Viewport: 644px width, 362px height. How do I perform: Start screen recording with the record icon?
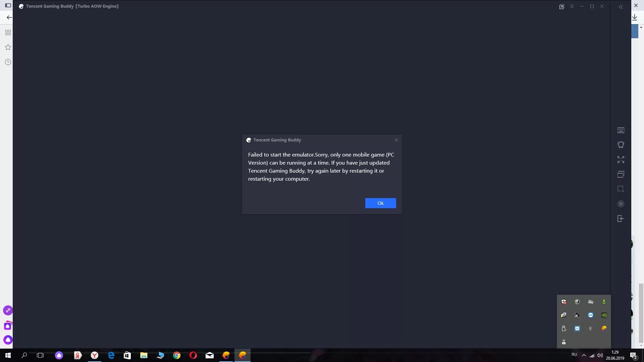(x=621, y=204)
